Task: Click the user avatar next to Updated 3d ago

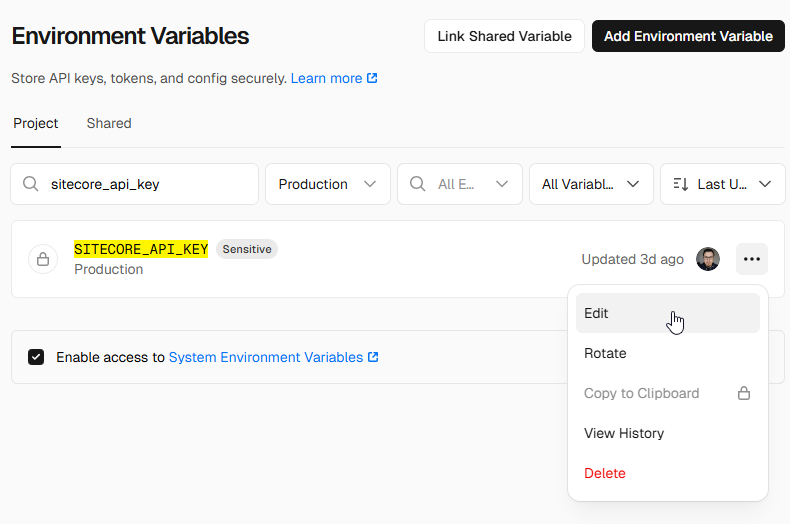Action: [x=708, y=259]
